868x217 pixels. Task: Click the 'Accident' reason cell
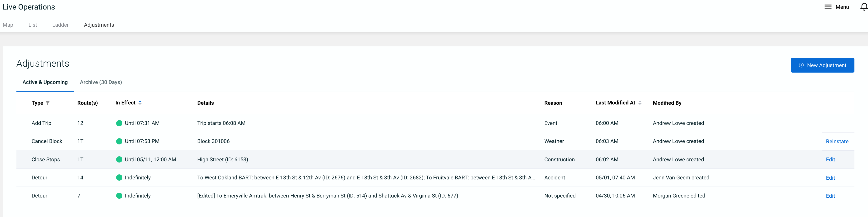tap(554, 178)
